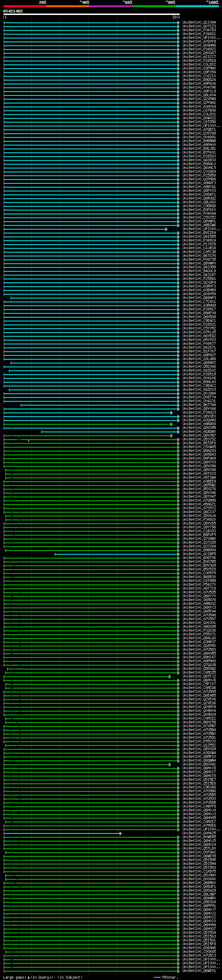Click the UniRef100_C0LDX1 label
Image resolution: width=222 pixels, height=980 pixels.
coord(199,114)
